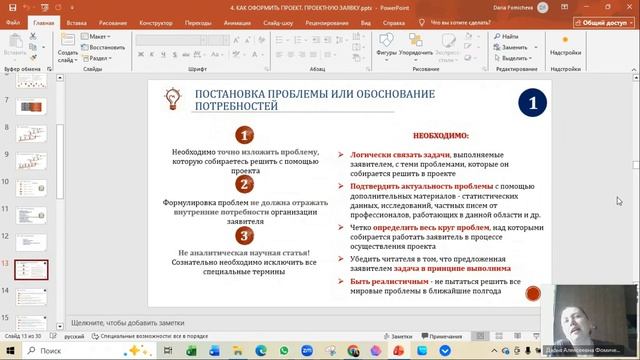Expand the Макет layout dropdown
Viewport: 640px width, 360px height.
96,36
